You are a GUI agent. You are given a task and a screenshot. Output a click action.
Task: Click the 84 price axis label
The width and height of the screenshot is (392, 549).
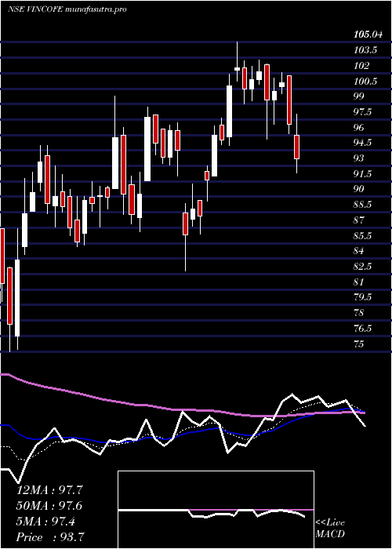click(x=359, y=251)
